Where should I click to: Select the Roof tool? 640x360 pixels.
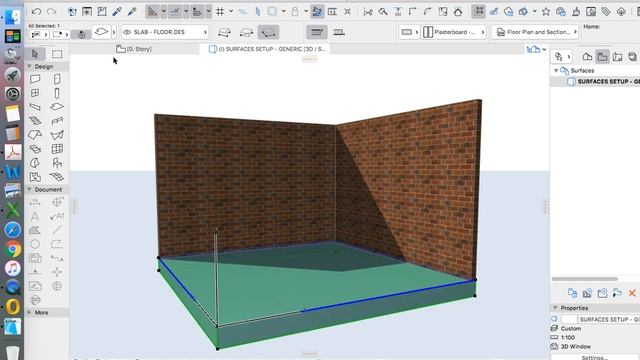coord(35,135)
